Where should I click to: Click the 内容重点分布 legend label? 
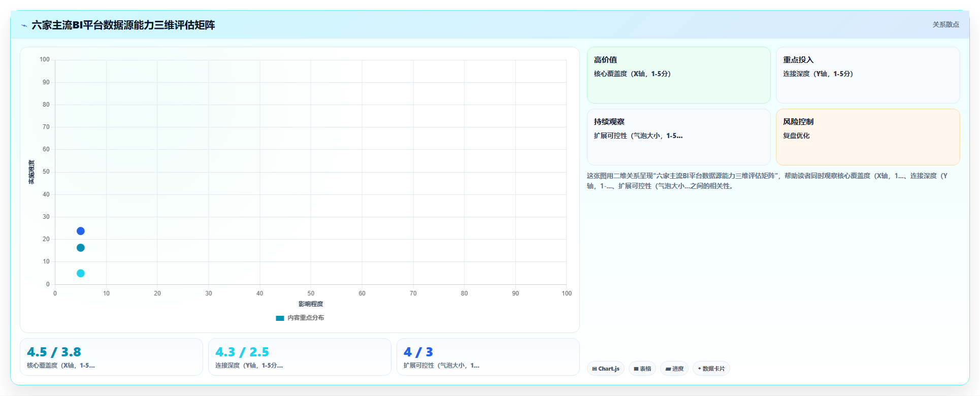pyautogui.click(x=306, y=318)
